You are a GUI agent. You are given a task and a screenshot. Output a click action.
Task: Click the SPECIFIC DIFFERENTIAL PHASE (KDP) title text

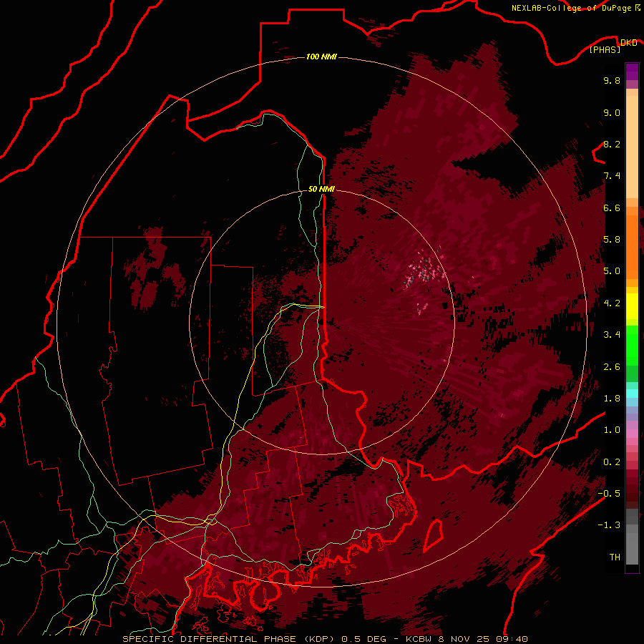click(x=227, y=639)
